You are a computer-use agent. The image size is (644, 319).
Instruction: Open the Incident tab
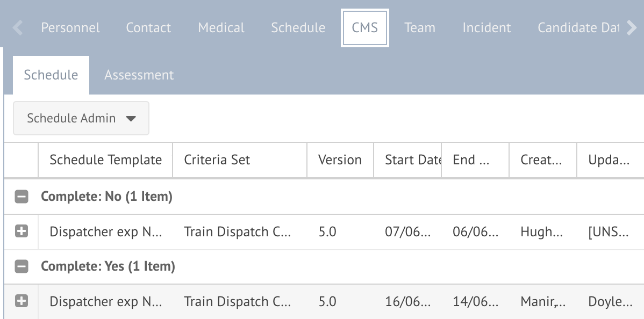click(x=486, y=28)
